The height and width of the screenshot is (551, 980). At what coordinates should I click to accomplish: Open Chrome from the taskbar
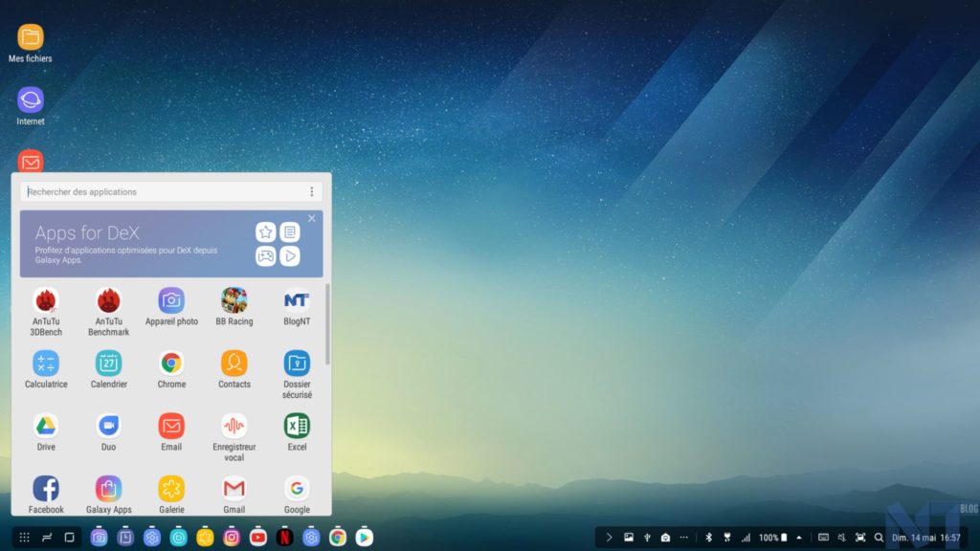338,537
